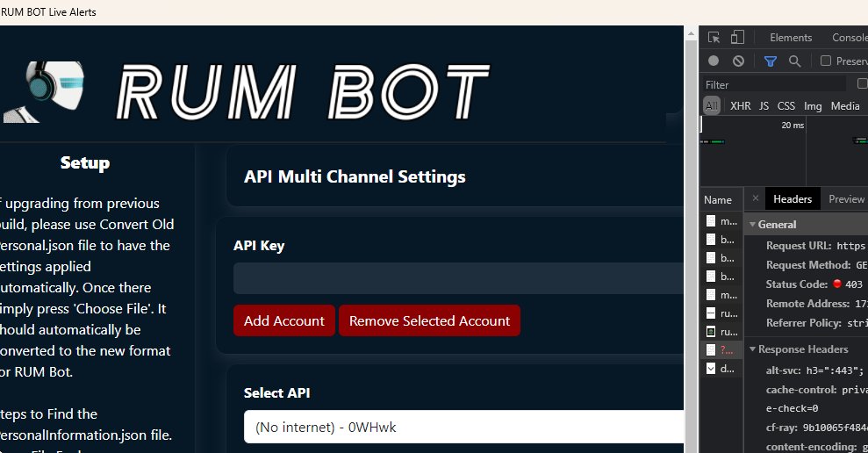Open the Elements devtools tab
868x453 pixels.
click(791, 38)
